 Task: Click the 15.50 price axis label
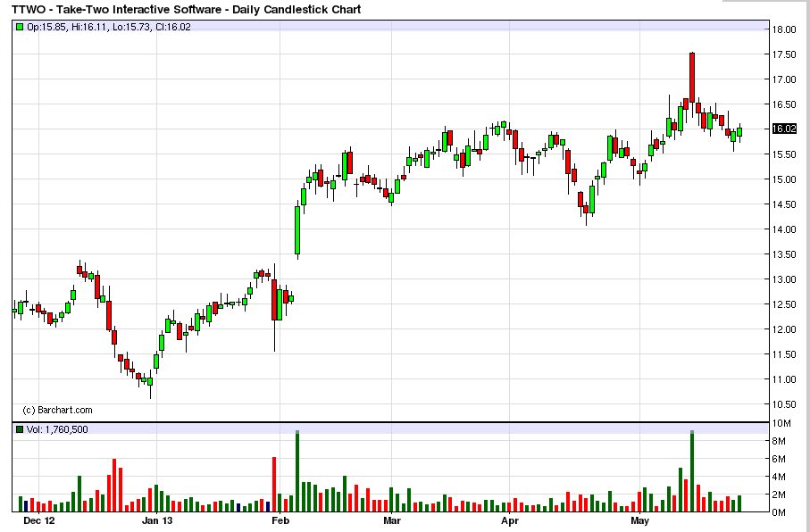tap(784, 154)
